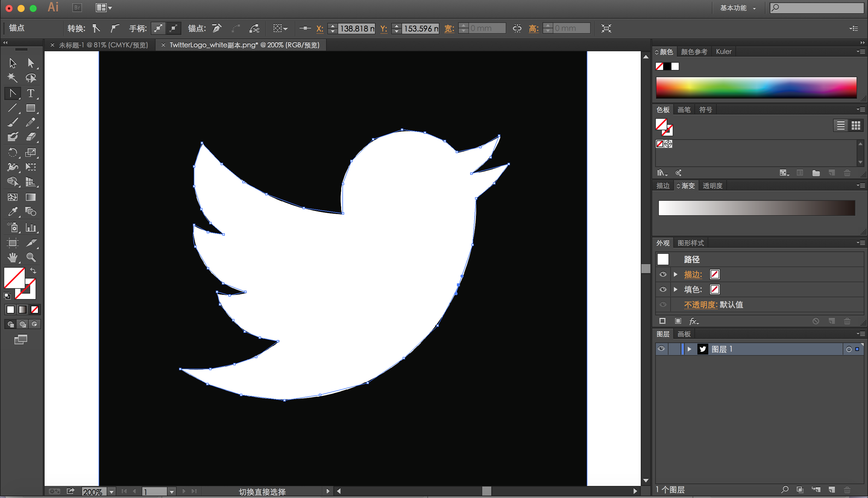Select the Eyedropper tool
868x498 pixels.
pos(13,212)
